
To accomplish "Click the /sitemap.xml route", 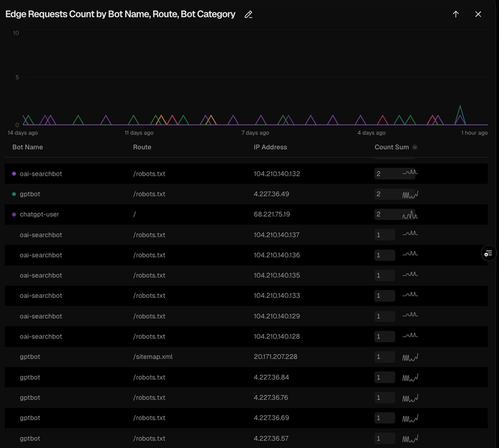I will click(153, 357).
